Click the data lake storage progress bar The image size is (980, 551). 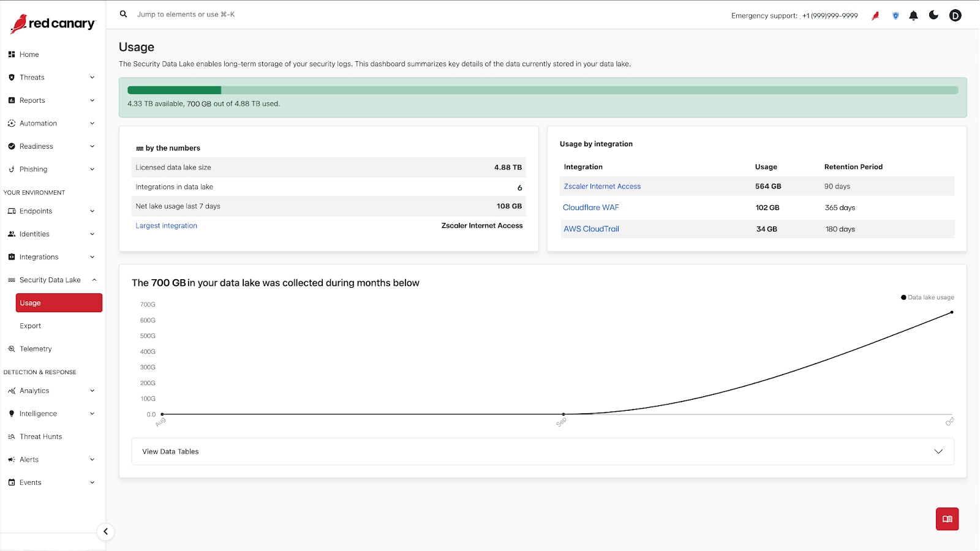[x=542, y=91]
